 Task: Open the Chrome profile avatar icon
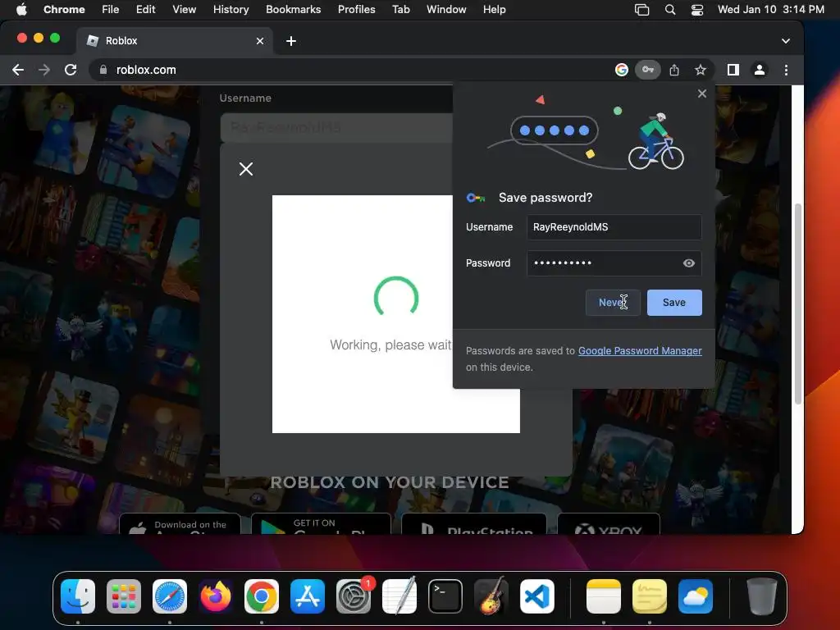(x=760, y=70)
